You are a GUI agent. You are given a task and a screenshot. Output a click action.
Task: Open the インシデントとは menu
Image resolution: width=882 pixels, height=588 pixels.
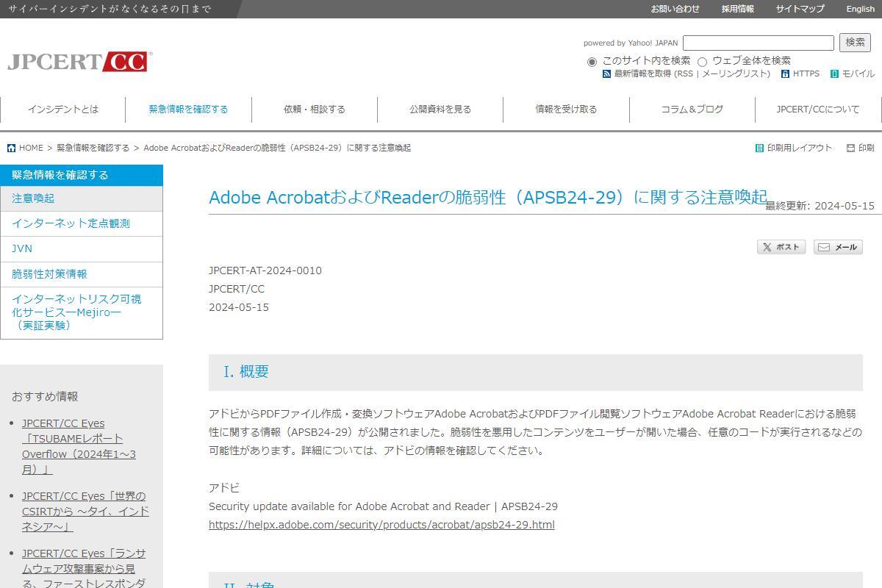pos(63,110)
